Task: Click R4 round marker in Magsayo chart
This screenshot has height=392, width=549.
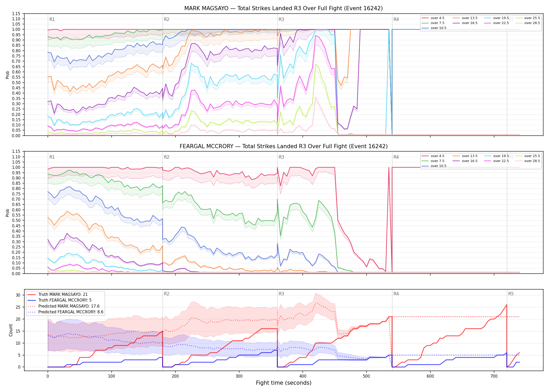Action: 396,19
